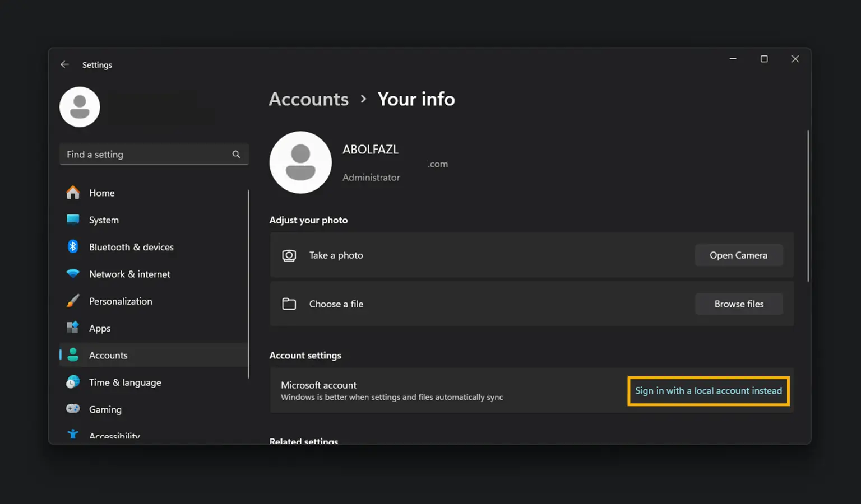Click the Gaming controller icon
This screenshot has height=504, width=861.
(73, 409)
